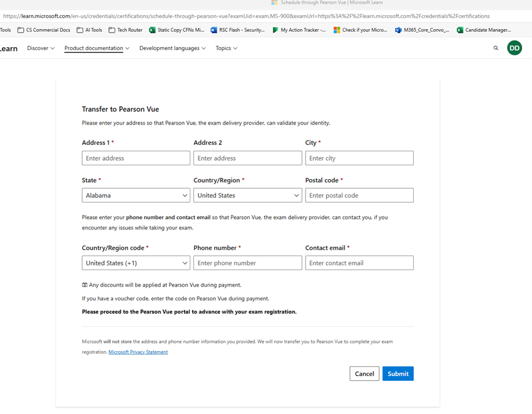The height and width of the screenshot is (414, 532).
Task: Click the DD profile avatar
Action: (514, 48)
